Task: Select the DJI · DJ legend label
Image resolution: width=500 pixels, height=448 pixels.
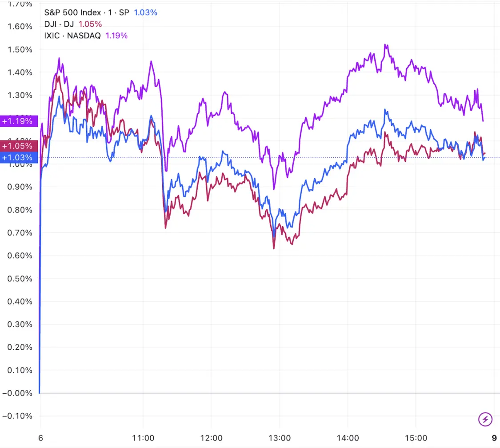Action: click(59, 24)
